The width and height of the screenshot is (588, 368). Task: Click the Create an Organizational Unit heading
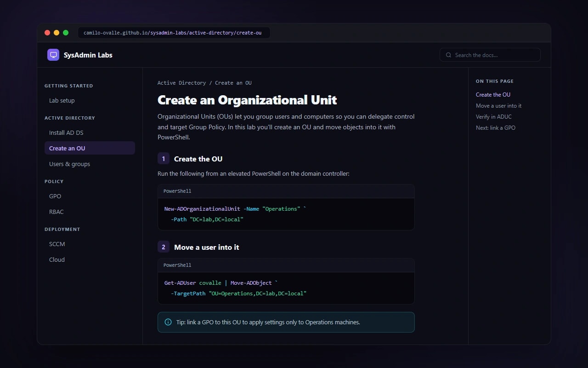click(x=247, y=100)
